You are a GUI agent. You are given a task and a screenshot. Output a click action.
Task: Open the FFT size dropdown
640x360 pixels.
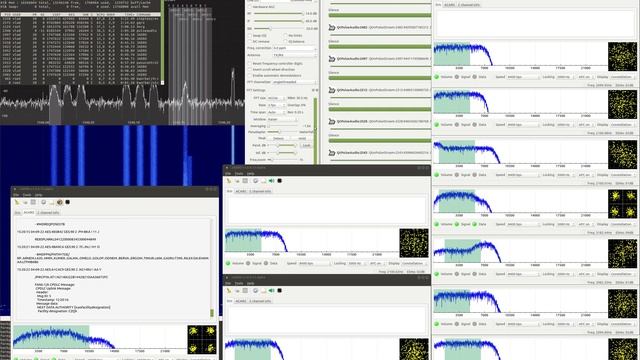tap(276, 98)
